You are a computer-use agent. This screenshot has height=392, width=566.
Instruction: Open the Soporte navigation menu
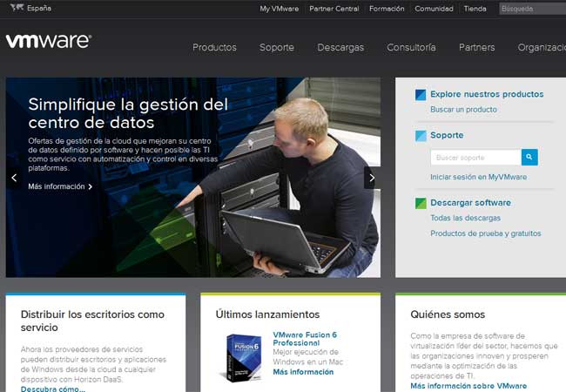point(276,47)
